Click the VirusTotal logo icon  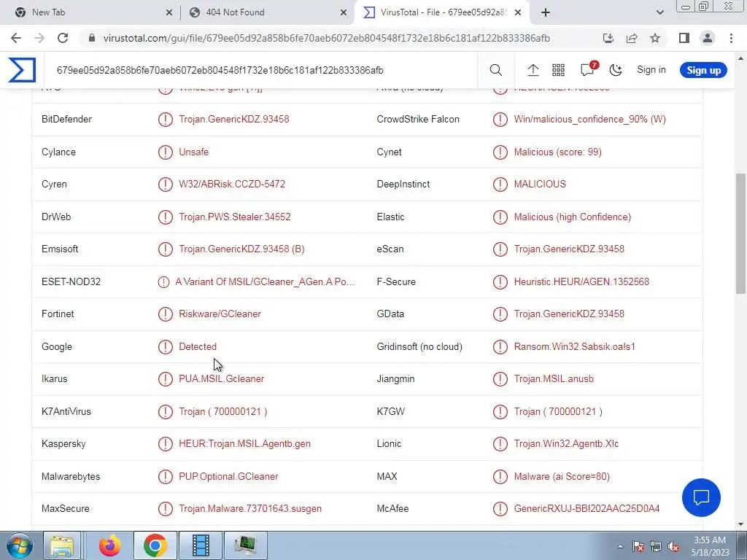tap(21, 70)
